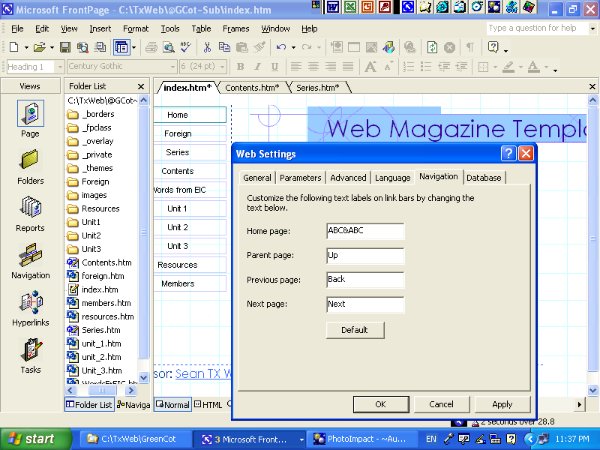
Task: Expand the Open button dropdown arrow
Action: point(52,47)
